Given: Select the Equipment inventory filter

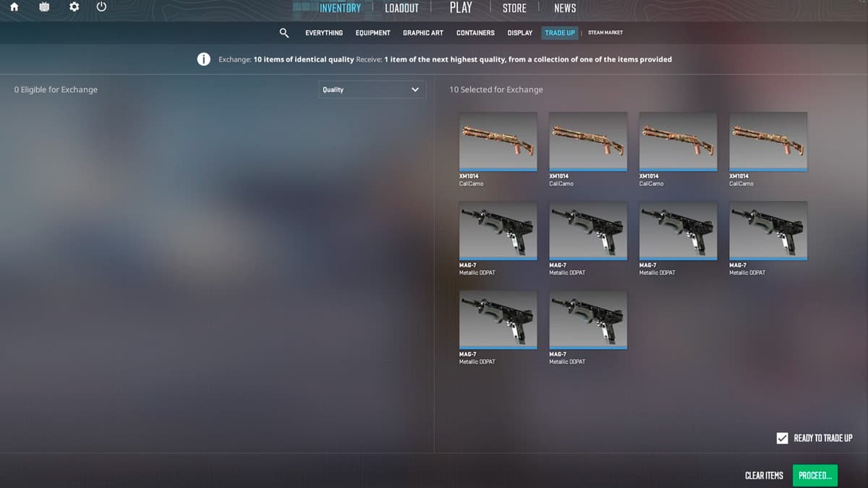Looking at the screenshot, I should pos(373,33).
